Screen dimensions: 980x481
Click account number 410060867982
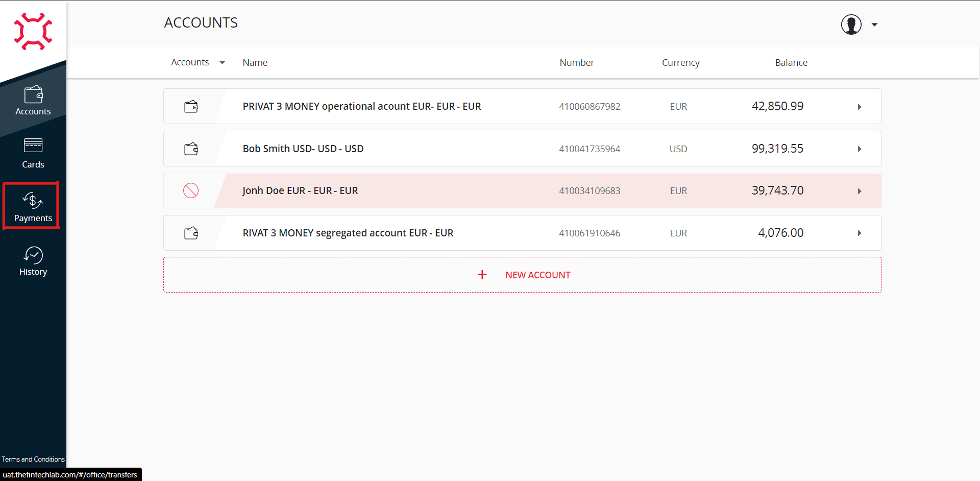590,106
